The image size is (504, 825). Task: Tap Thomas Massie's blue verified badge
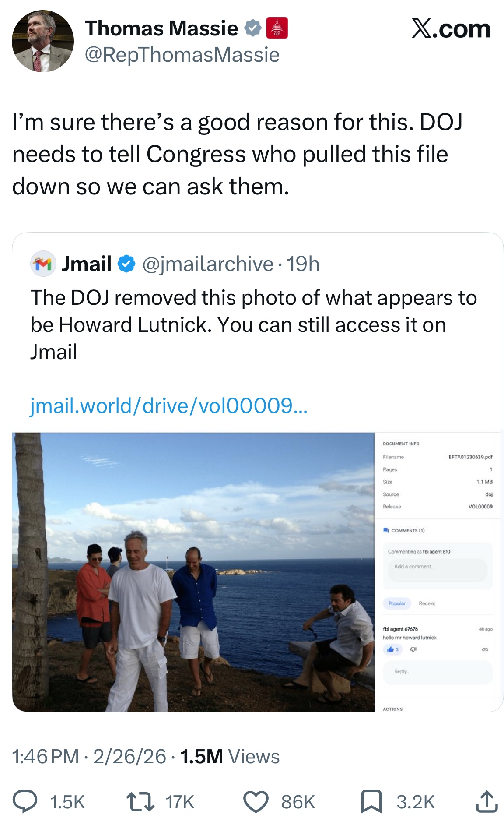coord(252,28)
